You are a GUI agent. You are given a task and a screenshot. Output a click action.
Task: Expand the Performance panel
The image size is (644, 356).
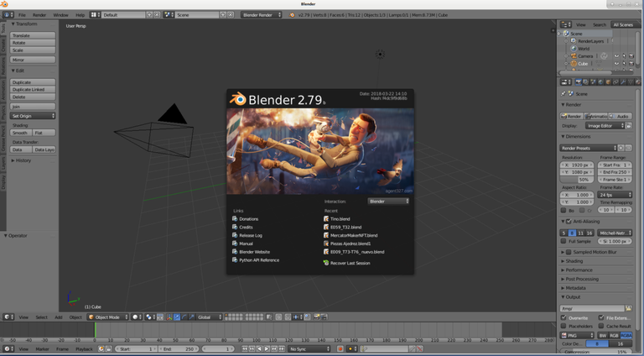pyautogui.click(x=579, y=270)
